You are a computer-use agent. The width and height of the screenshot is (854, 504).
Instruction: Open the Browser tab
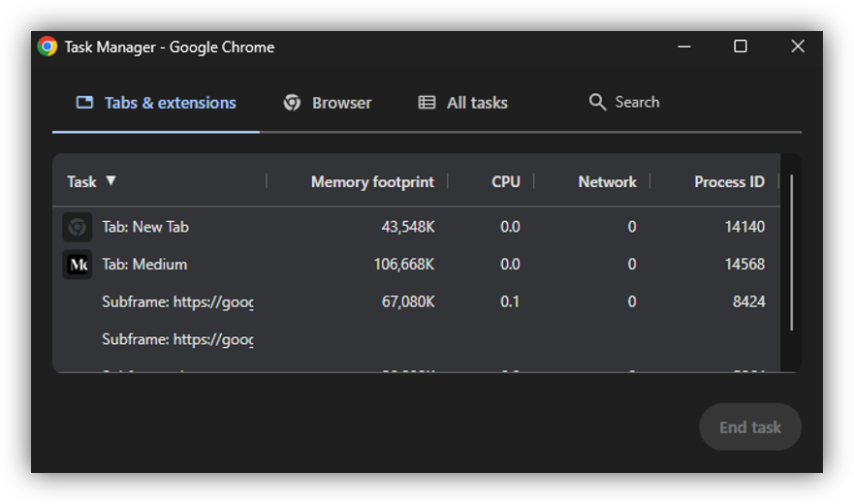click(328, 103)
